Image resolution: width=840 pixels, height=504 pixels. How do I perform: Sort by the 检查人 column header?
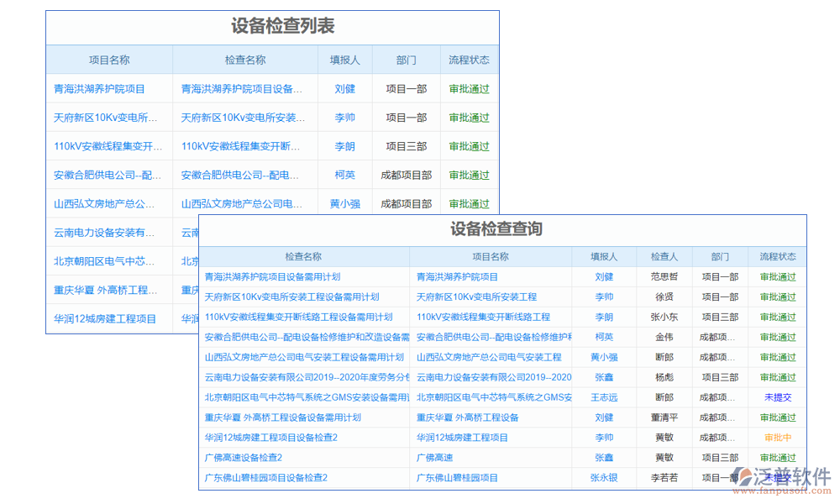click(663, 256)
